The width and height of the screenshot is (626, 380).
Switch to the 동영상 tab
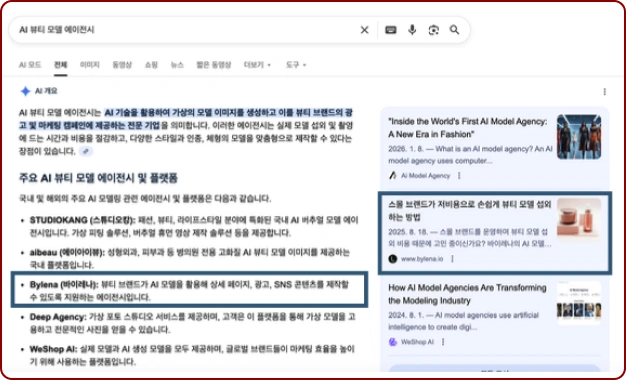coord(122,65)
